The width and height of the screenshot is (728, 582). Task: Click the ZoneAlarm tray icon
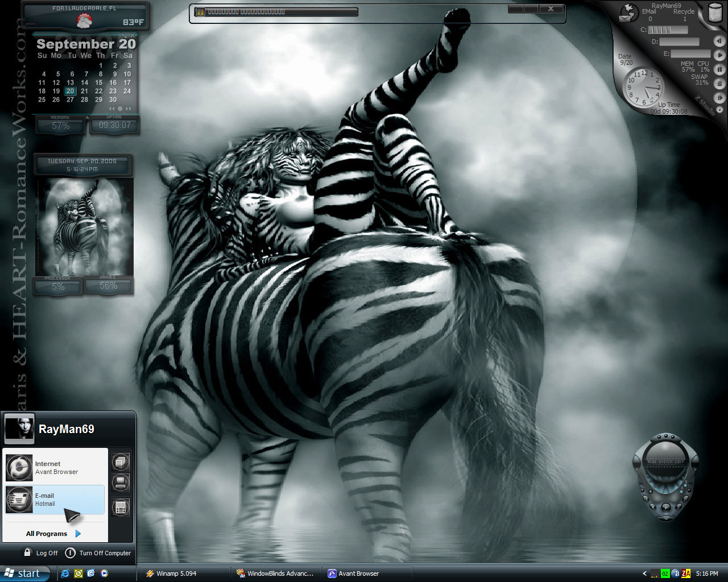pyautogui.click(x=686, y=573)
